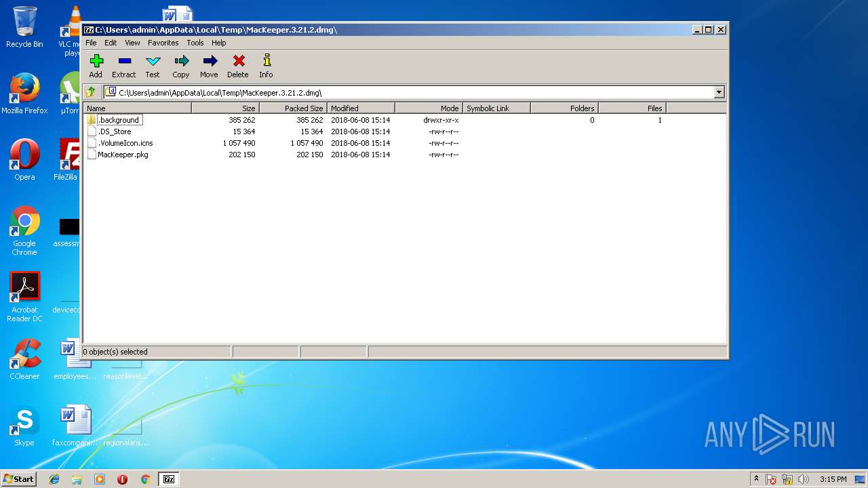Click .DS_Store packed size 15 364
868x488 pixels.
pyautogui.click(x=312, y=131)
